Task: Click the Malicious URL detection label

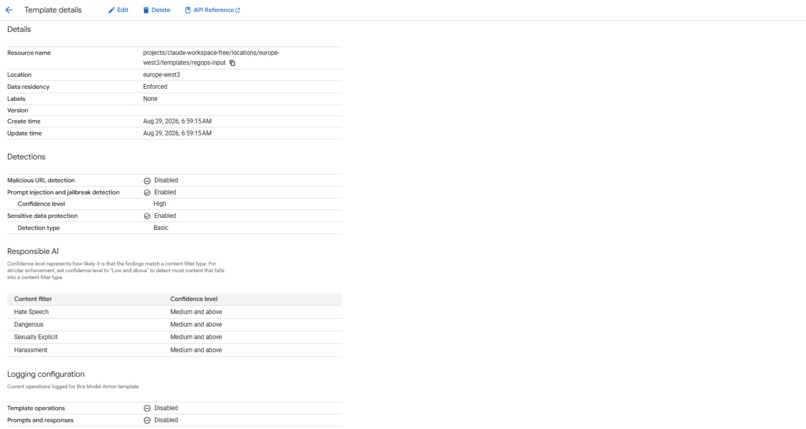Action: tap(41, 180)
